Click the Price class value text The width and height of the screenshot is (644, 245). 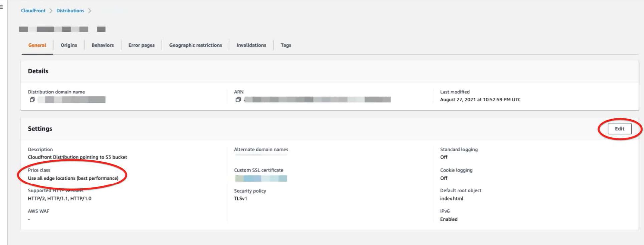(x=73, y=178)
